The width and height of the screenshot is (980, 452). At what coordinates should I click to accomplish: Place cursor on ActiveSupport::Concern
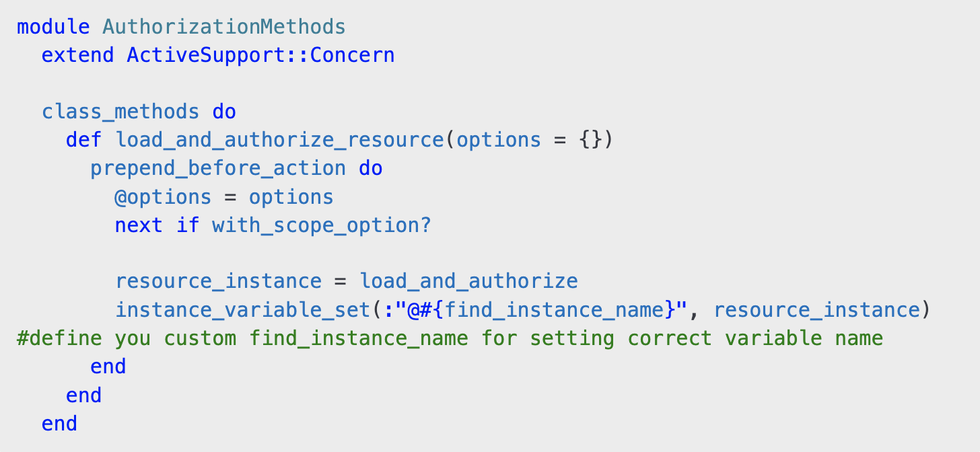tap(260, 55)
